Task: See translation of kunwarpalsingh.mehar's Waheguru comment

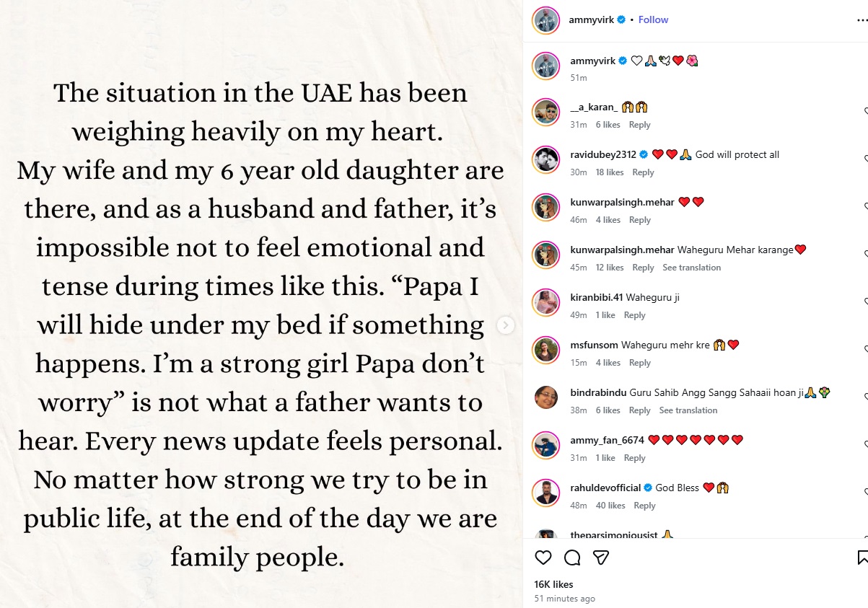Action: pyautogui.click(x=691, y=268)
